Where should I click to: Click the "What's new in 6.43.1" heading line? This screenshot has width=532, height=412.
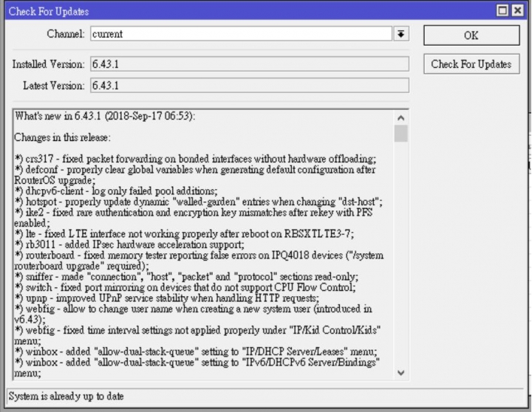coord(105,116)
